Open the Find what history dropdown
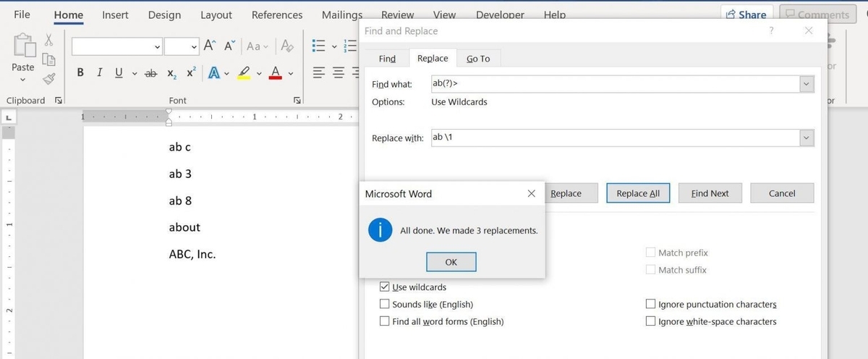The height and width of the screenshot is (359, 868). tap(807, 85)
